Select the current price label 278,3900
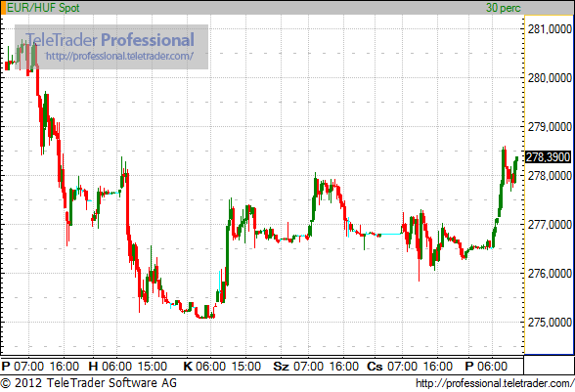 (549, 157)
